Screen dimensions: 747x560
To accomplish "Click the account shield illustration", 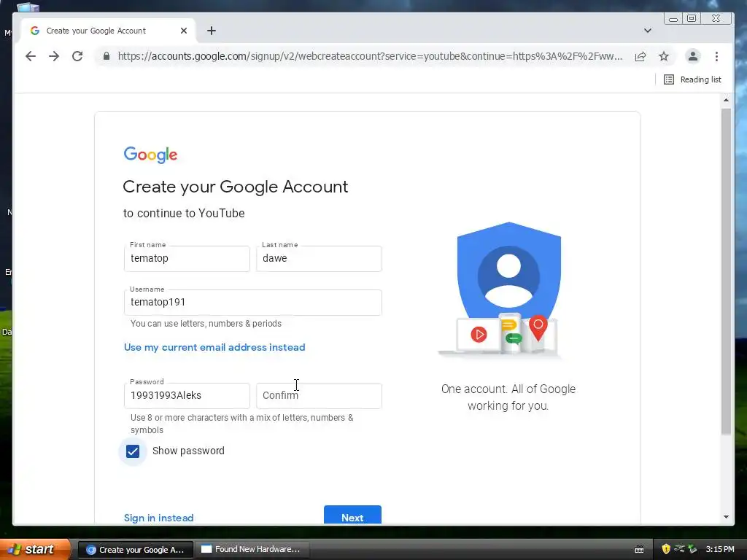I will (x=508, y=289).
